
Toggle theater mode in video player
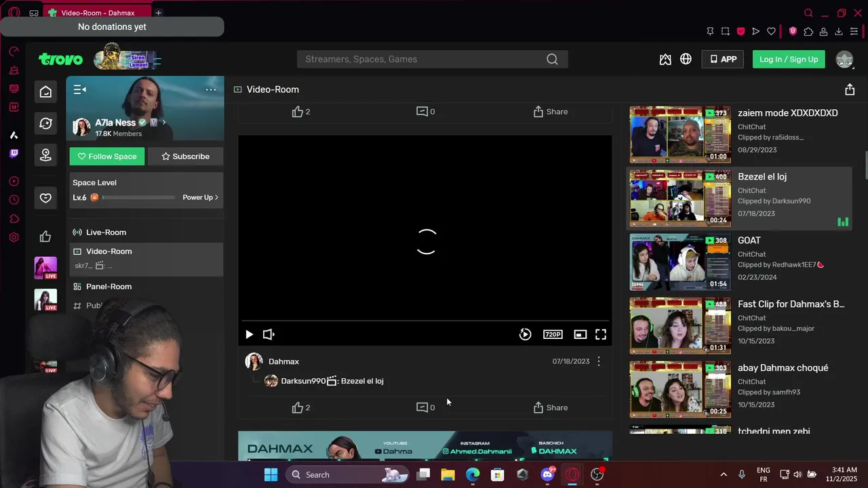(x=580, y=334)
